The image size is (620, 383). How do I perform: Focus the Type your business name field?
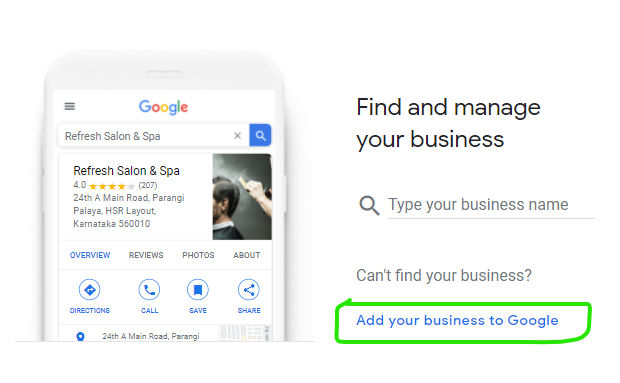(x=491, y=206)
